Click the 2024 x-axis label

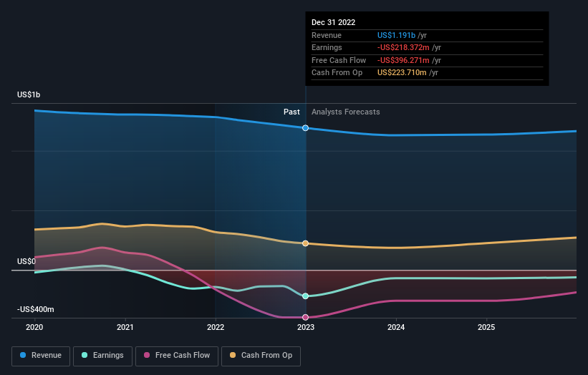396,328
